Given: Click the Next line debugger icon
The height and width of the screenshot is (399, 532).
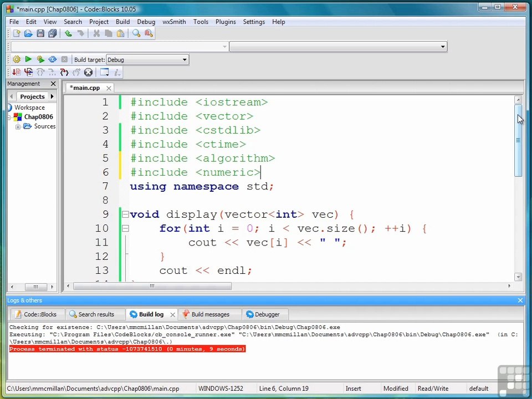Looking at the screenshot, I should tap(40, 72).
